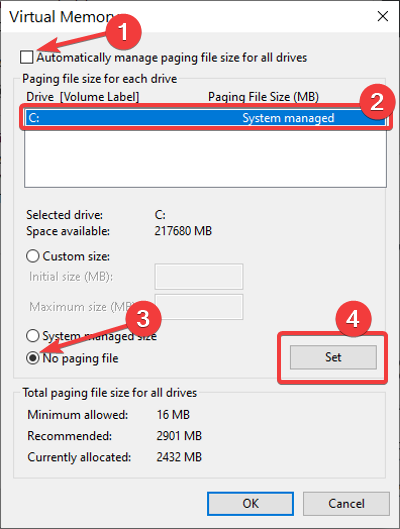Click the Virtual Memory title bar text
The height and width of the screenshot is (529, 400).
[61, 17]
